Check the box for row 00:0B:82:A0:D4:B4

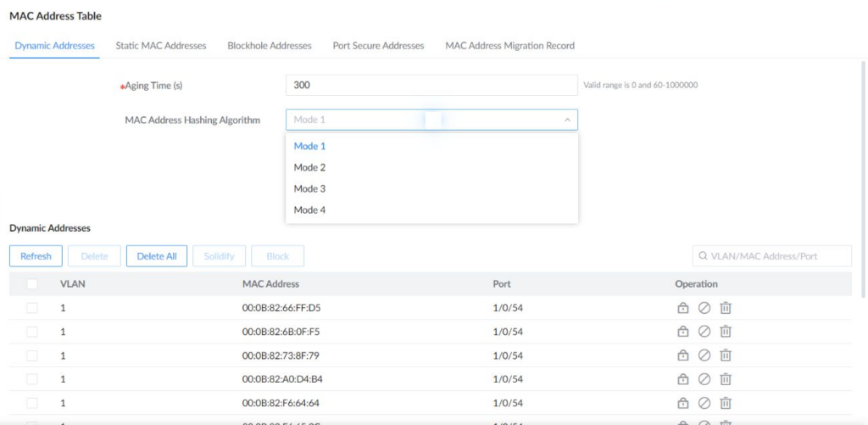point(32,379)
